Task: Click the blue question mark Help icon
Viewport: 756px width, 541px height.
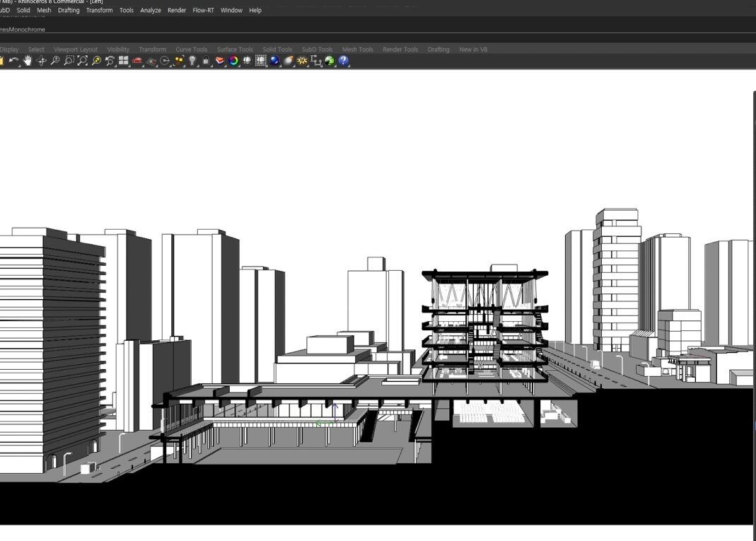Action: 343,61
